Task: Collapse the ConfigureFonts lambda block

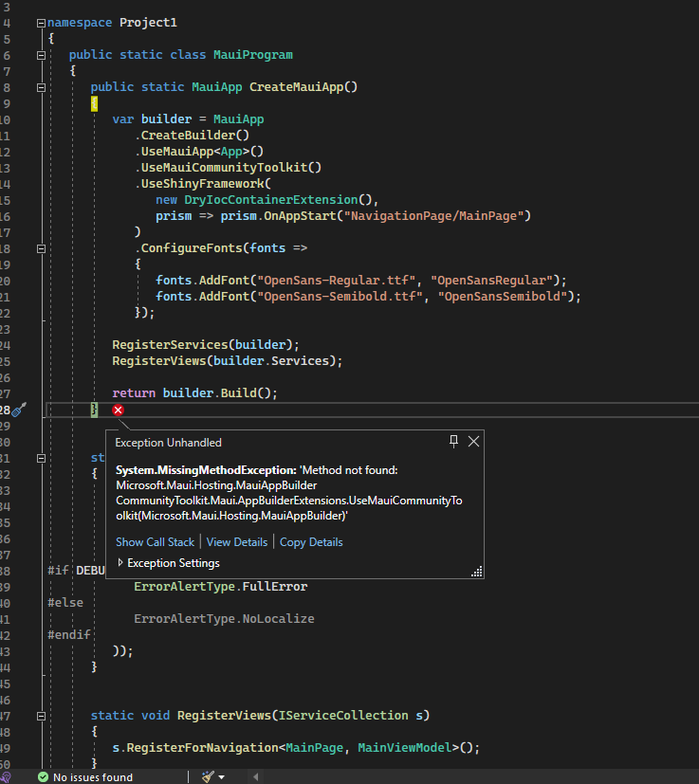Action: coord(41,248)
